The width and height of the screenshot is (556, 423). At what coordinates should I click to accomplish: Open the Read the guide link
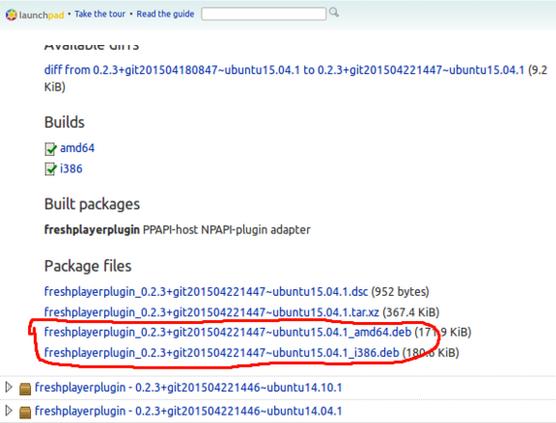(165, 14)
